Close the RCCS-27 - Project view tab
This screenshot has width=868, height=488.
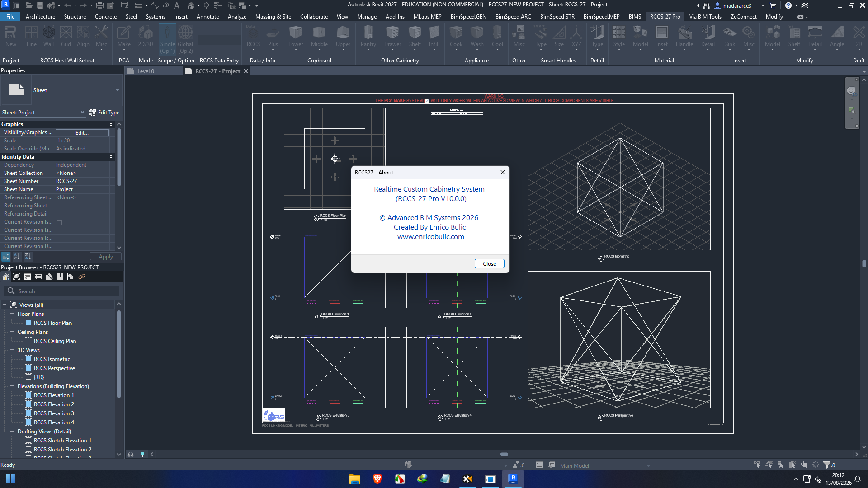[x=246, y=71]
